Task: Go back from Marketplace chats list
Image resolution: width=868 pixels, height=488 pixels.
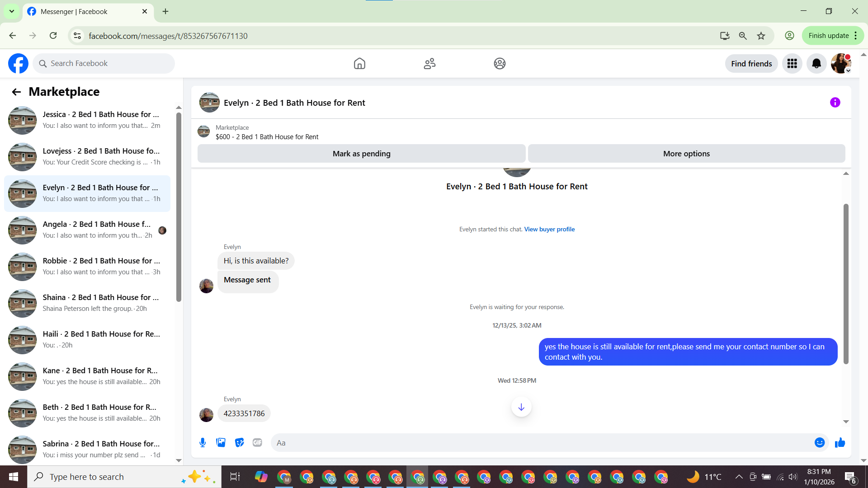Action: coord(16,92)
